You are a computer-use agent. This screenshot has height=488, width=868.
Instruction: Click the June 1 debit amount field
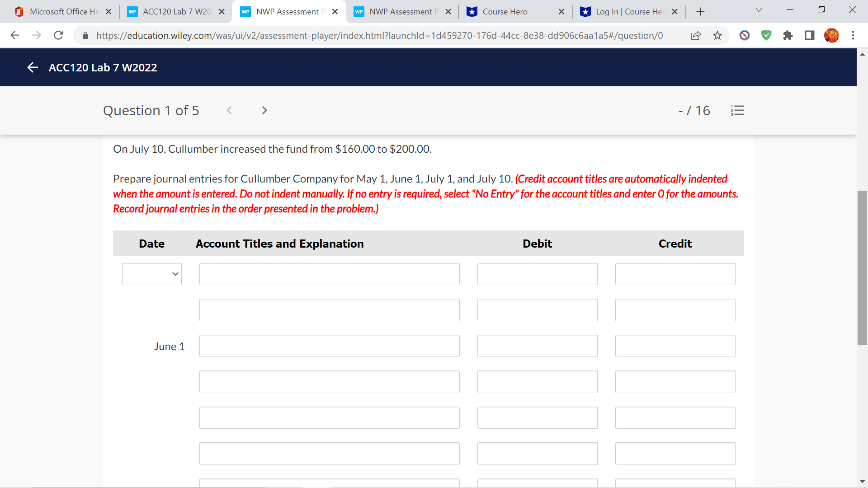(537, 346)
